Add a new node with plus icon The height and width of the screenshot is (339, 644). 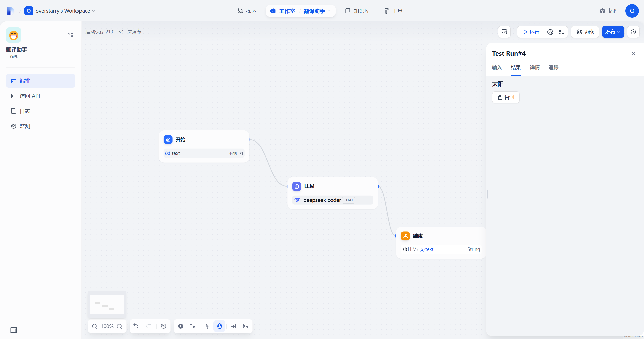pos(181,326)
